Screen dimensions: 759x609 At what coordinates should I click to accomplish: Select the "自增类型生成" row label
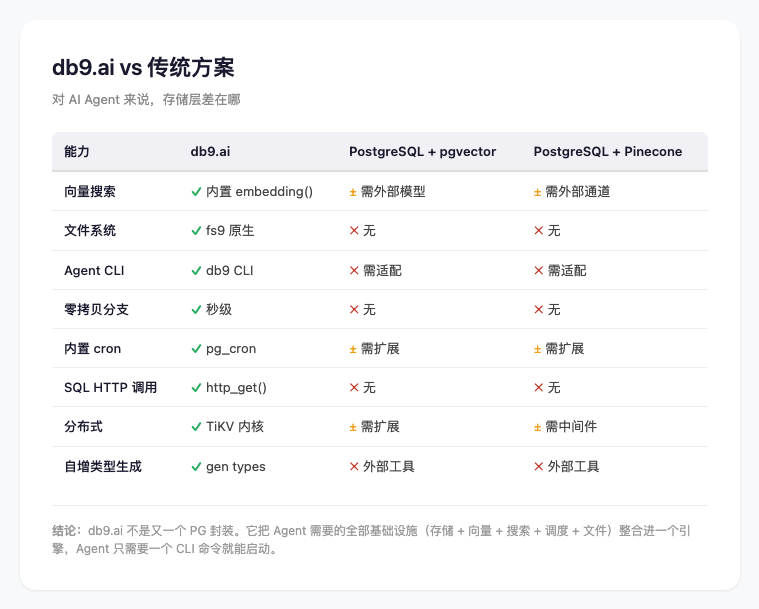[103, 467]
